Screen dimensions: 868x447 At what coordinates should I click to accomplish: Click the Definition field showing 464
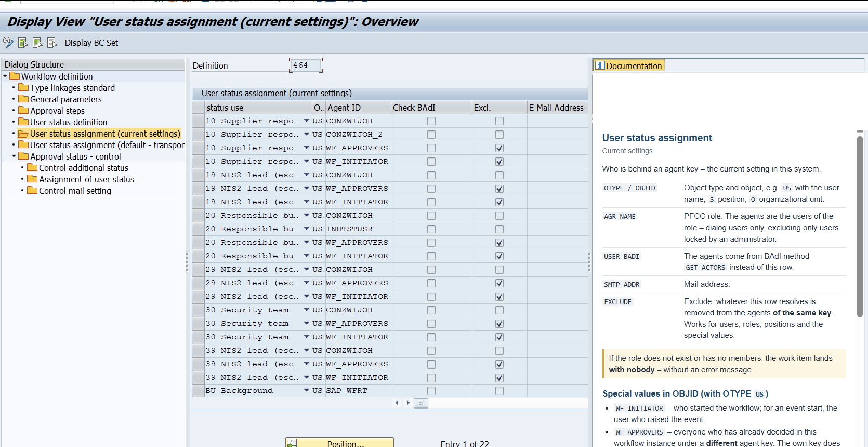tap(306, 65)
